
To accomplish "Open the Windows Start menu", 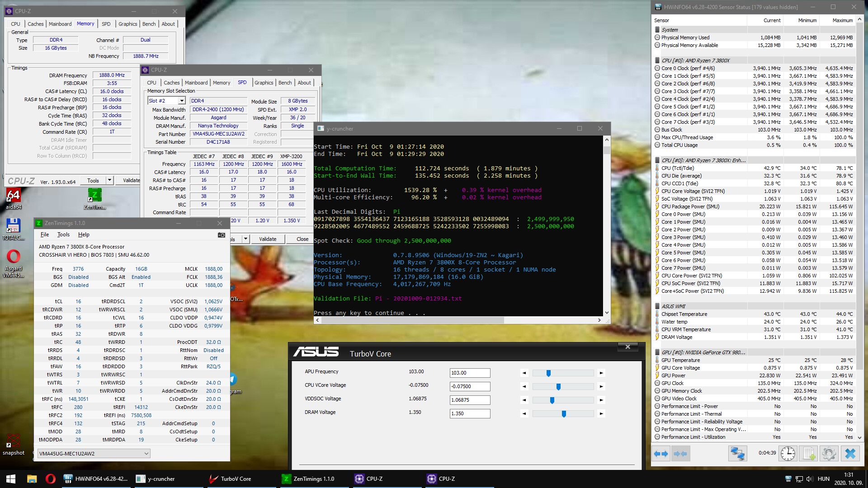I will (x=11, y=479).
